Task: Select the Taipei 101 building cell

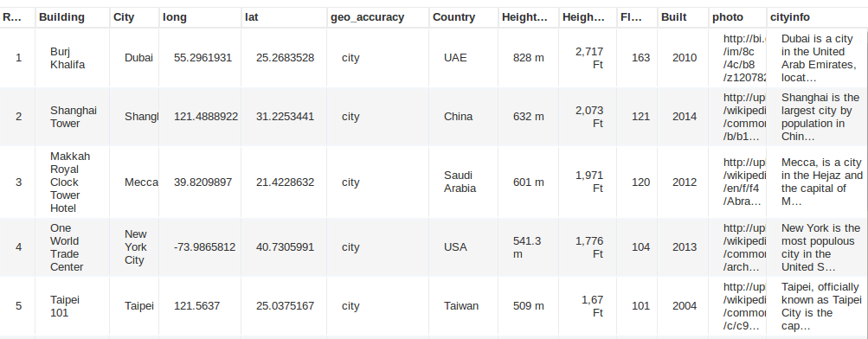Action: [73, 306]
